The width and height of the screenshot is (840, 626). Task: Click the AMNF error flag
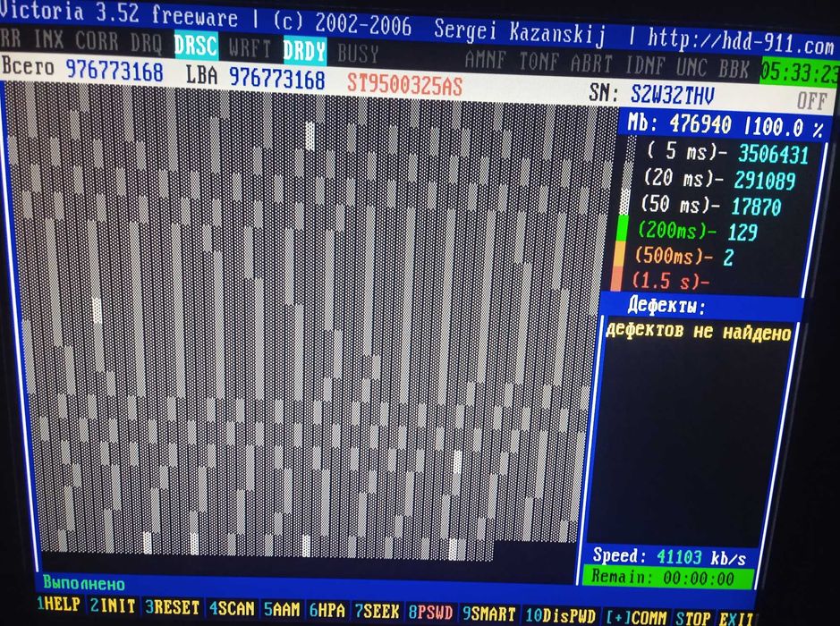coord(485,59)
